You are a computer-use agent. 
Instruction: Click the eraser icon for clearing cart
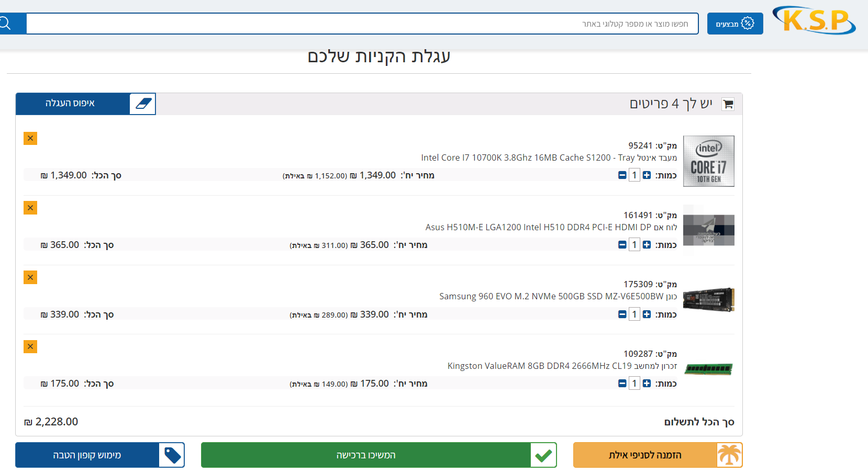pos(143,104)
